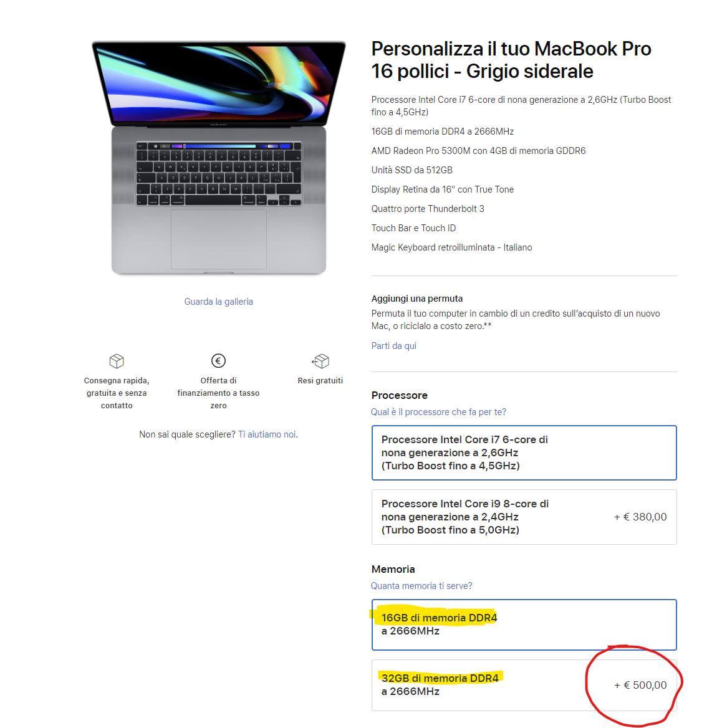This screenshot has width=717, height=728.
Task: Select the Intel Core i7 6-core processor option
Action: pos(524,453)
